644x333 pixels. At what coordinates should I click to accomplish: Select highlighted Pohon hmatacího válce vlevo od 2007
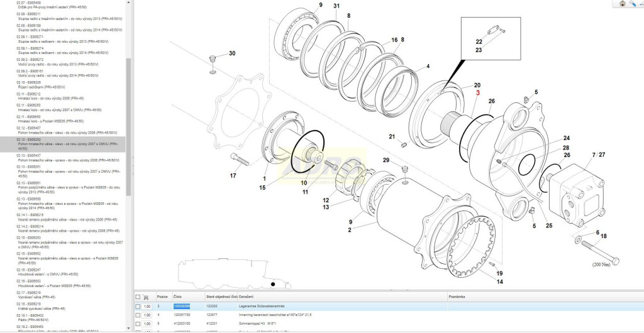coord(63,145)
